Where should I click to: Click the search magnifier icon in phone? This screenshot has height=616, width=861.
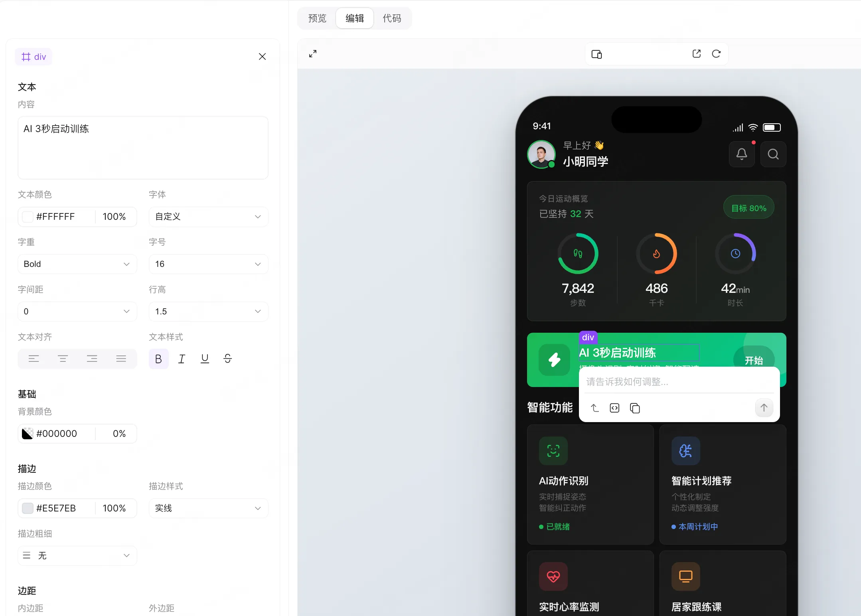773,154
